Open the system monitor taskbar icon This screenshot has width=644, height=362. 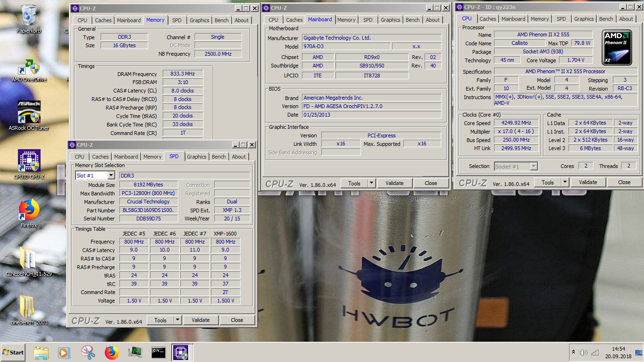coord(135,352)
